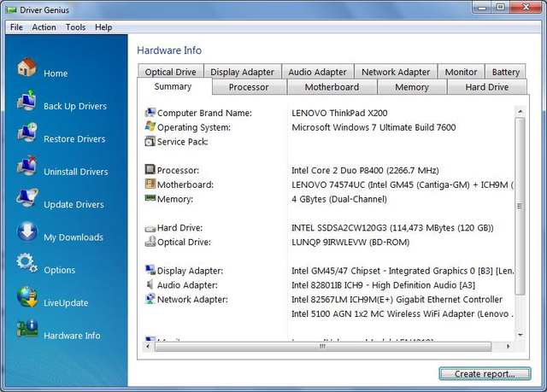Image resolution: width=547 pixels, height=392 pixels.
Task: Click the LiveUpdate globe icon
Action: [x=27, y=297]
